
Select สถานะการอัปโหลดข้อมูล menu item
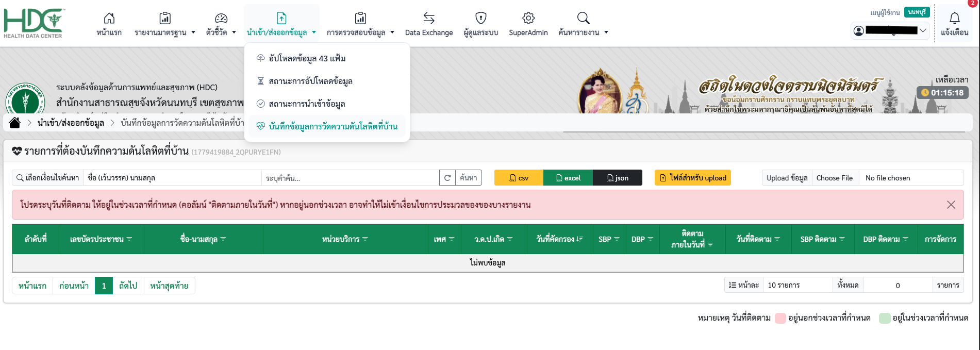327,81
